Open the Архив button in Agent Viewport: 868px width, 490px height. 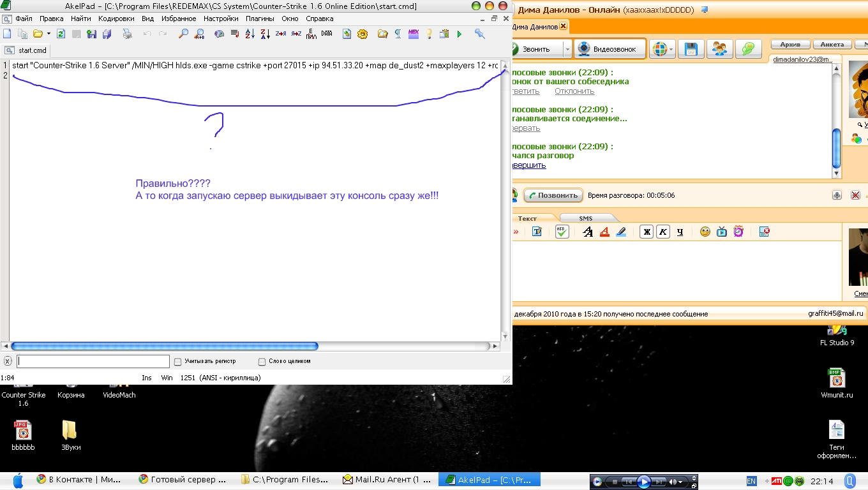click(790, 45)
